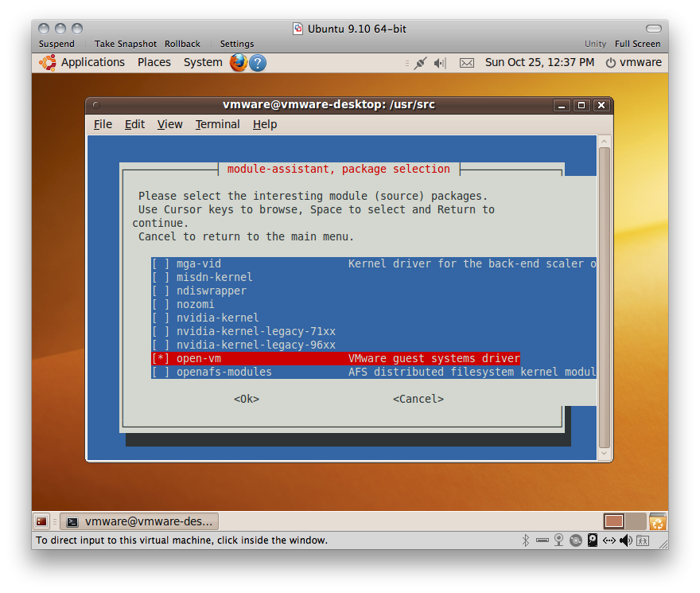Open the blue Help question mark launcher
The width and height of the screenshot is (700, 593).
(x=258, y=63)
